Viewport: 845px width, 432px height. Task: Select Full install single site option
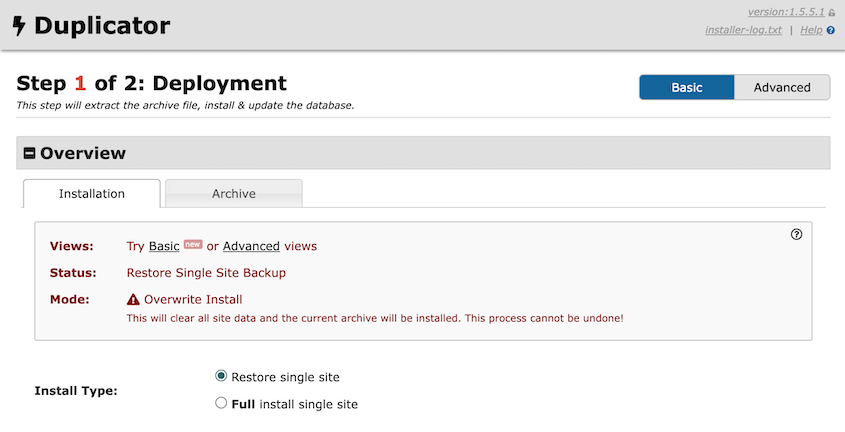point(221,403)
